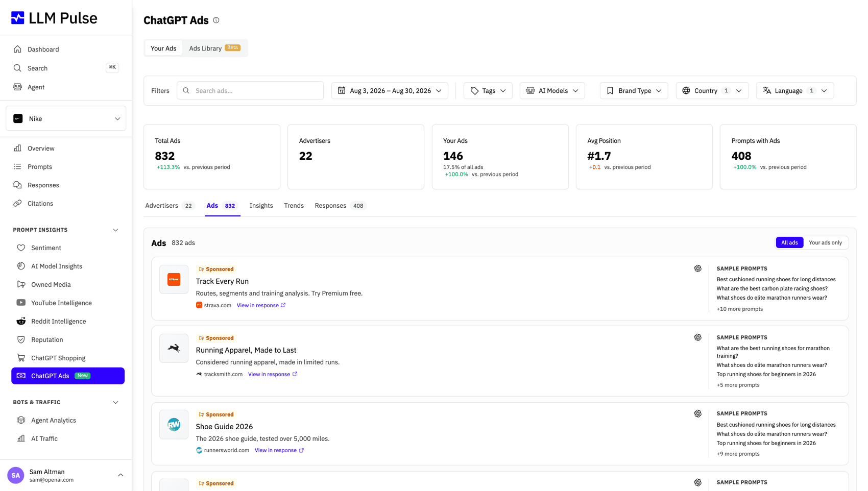The width and height of the screenshot is (868, 491).
Task: Open the Responses 408 tab
Action: 341,206
